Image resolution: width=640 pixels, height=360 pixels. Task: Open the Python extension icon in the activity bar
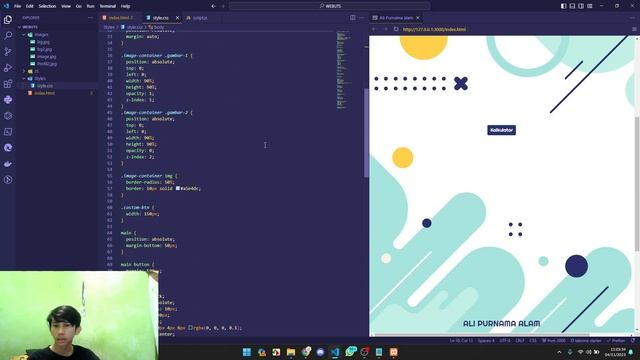[x=8, y=100]
